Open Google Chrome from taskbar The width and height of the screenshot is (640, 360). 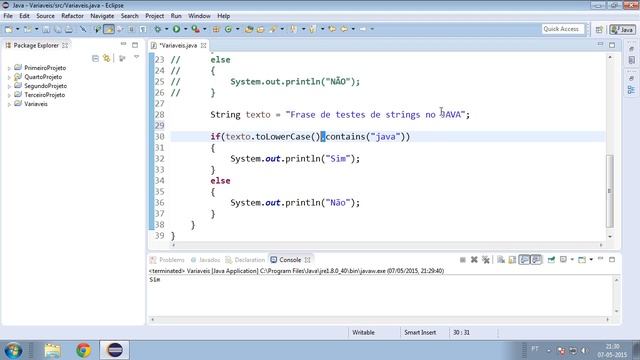point(83,350)
